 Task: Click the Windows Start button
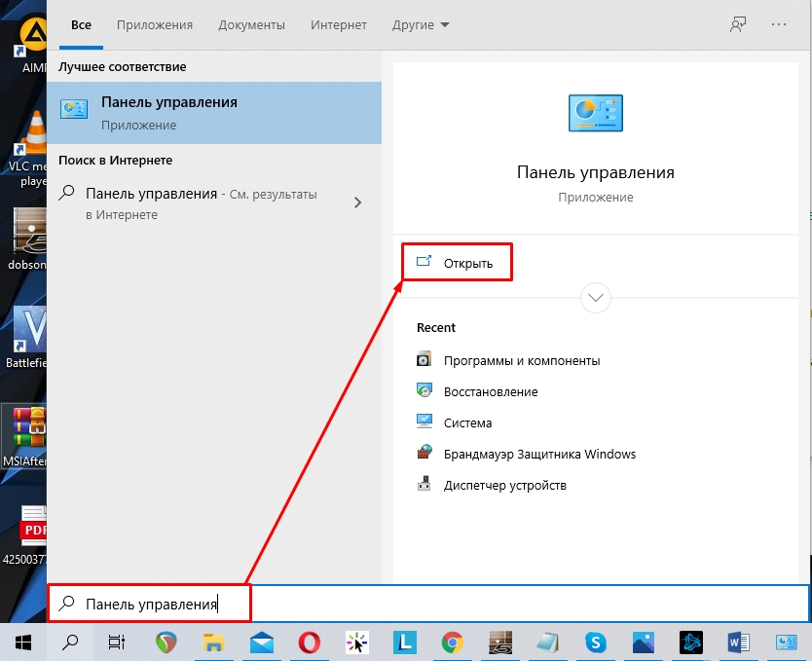[23, 642]
